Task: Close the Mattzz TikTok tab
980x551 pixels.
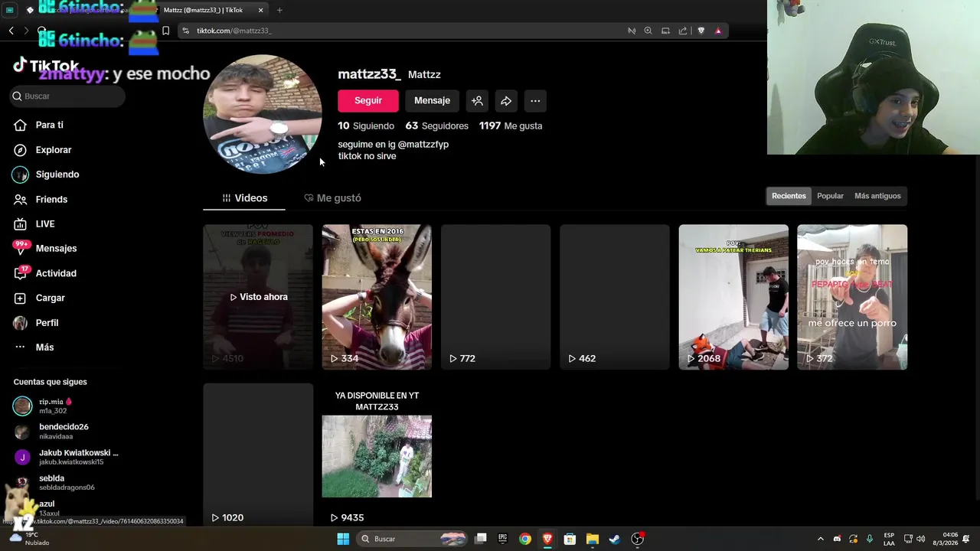Action: click(x=260, y=10)
